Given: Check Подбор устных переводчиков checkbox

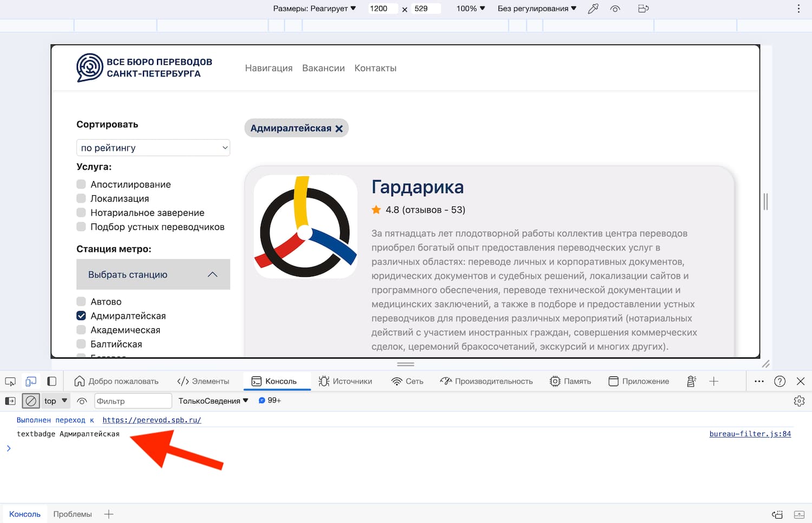Looking at the screenshot, I should click(81, 226).
